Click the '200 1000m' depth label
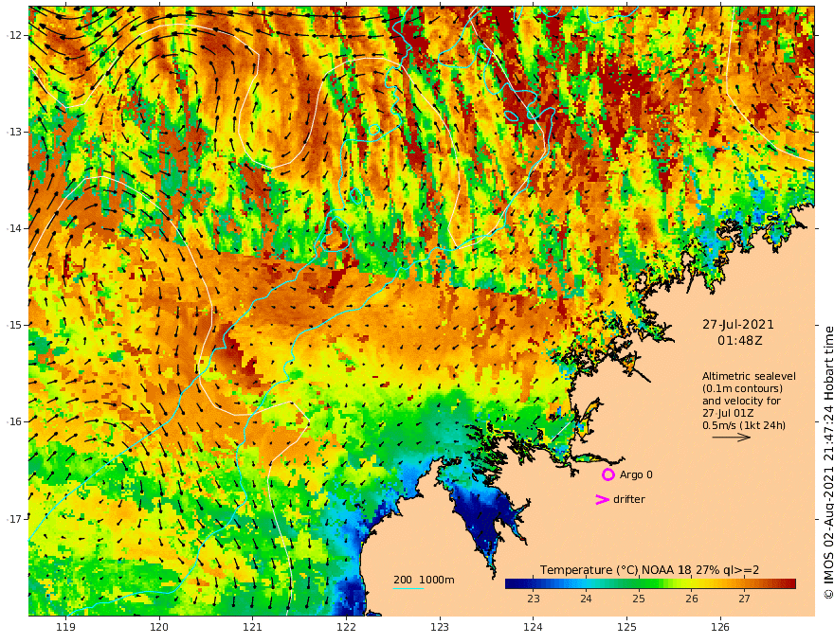This screenshot has height=644, width=834. pyautogui.click(x=424, y=580)
